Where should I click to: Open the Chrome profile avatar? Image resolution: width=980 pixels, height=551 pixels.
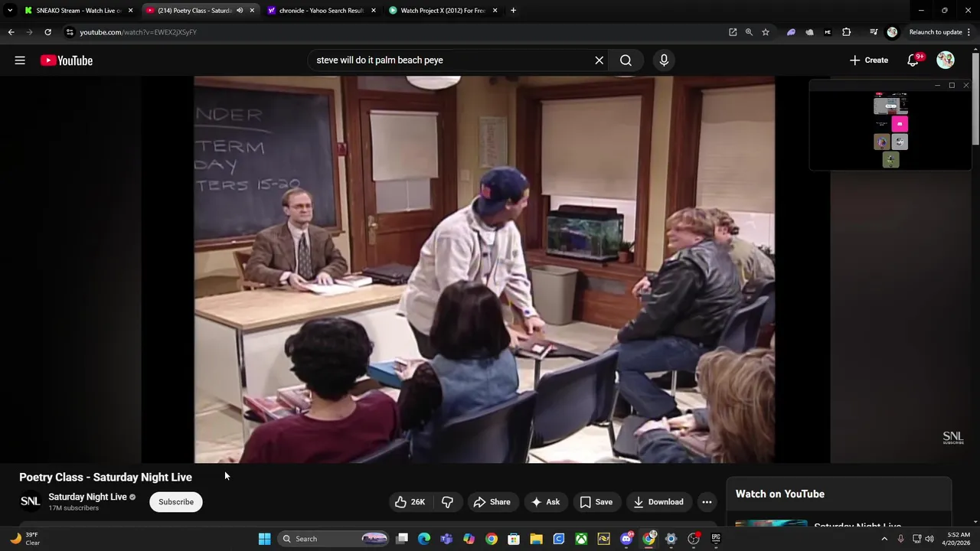892,32
